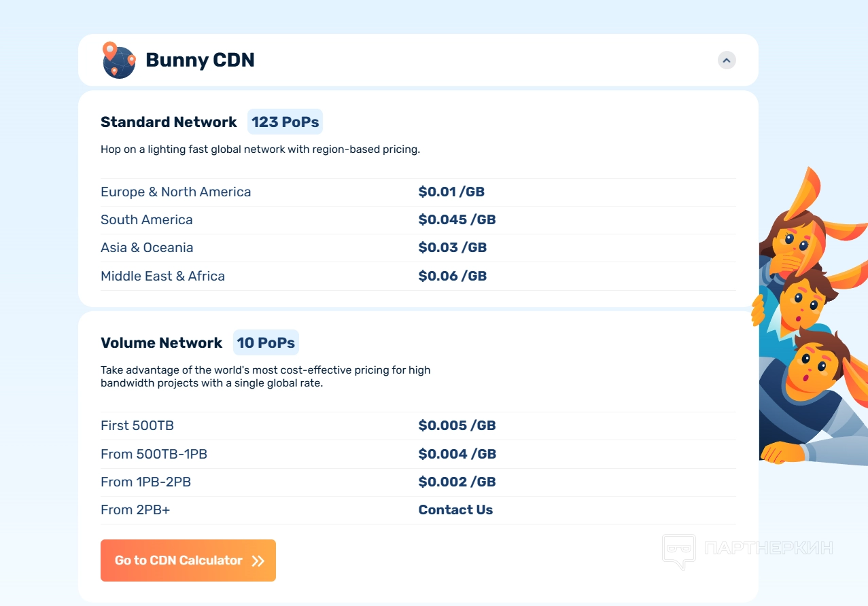The image size is (868, 606).
Task: Select the From 1PB-2PB row label
Action: point(145,482)
